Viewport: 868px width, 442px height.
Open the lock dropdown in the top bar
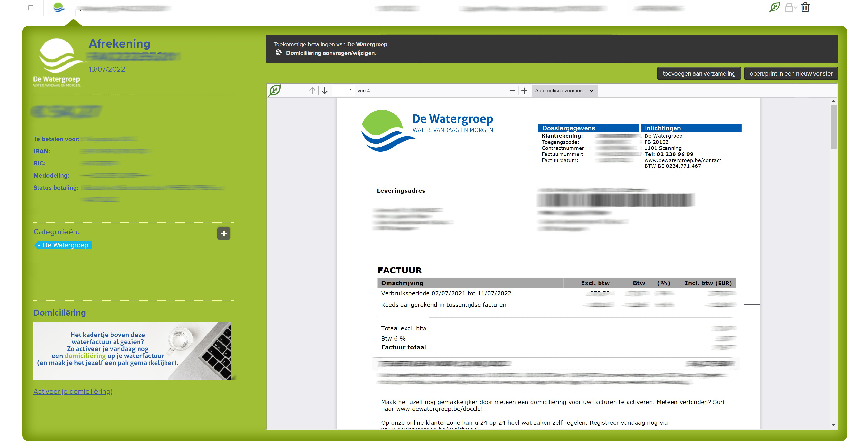[x=791, y=7]
